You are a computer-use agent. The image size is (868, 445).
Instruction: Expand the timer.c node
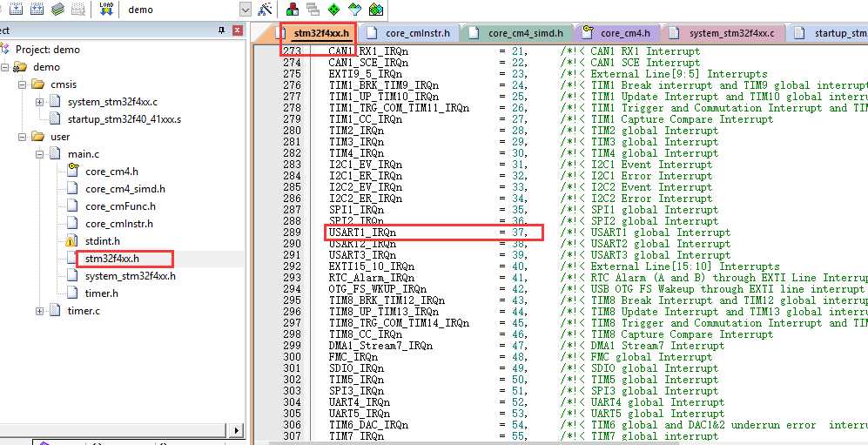pyautogui.click(x=40, y=311)
